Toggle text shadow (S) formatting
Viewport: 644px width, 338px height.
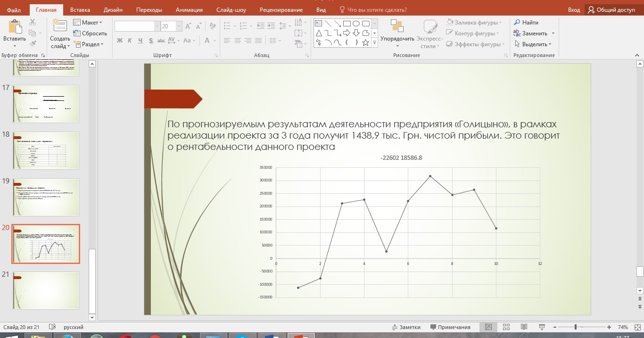tap(150, 41)
